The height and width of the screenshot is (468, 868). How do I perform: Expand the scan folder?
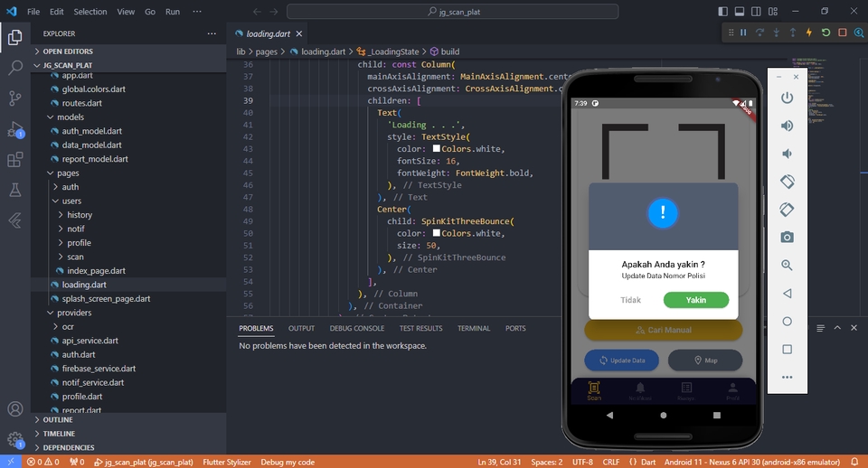[128, 257]
